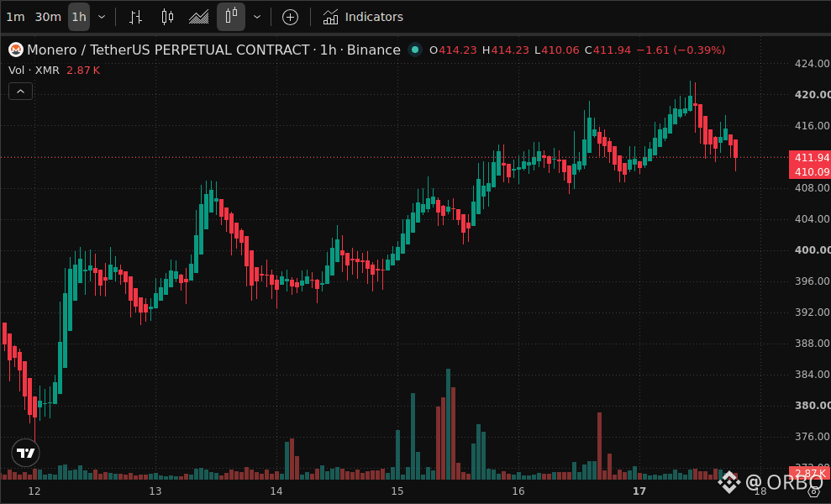Image resolution: width=831 pixels, height=504 pixels.
Task: Click the Vol · XMR indicator label
Action: point(34,70)
